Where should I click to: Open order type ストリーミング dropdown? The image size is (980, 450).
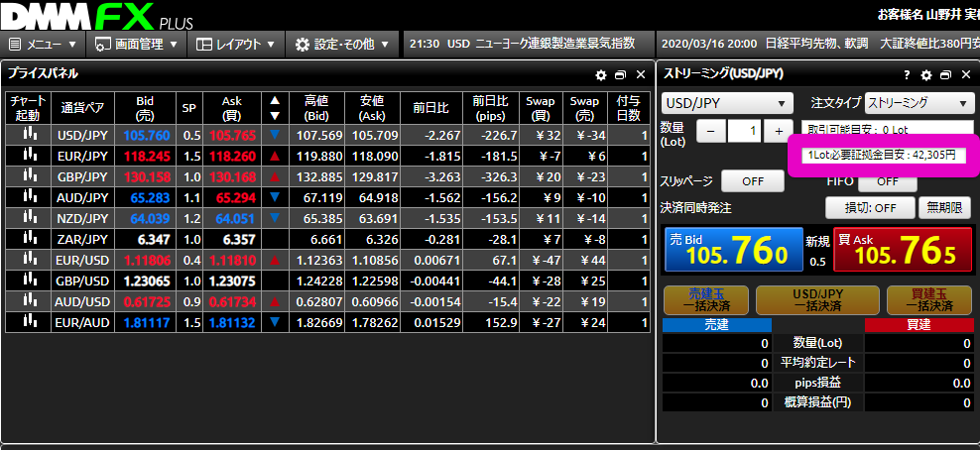(918, 103)
